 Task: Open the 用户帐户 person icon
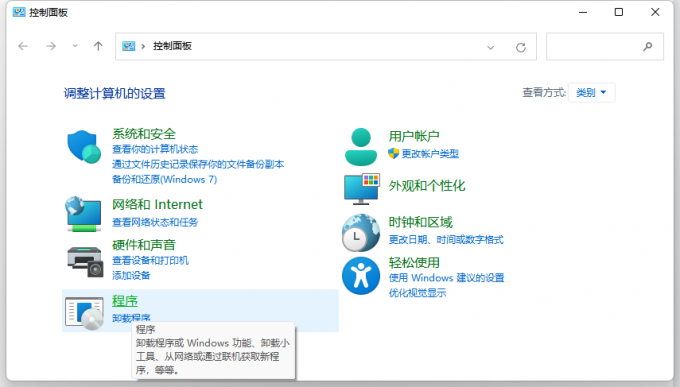[361, 147]
